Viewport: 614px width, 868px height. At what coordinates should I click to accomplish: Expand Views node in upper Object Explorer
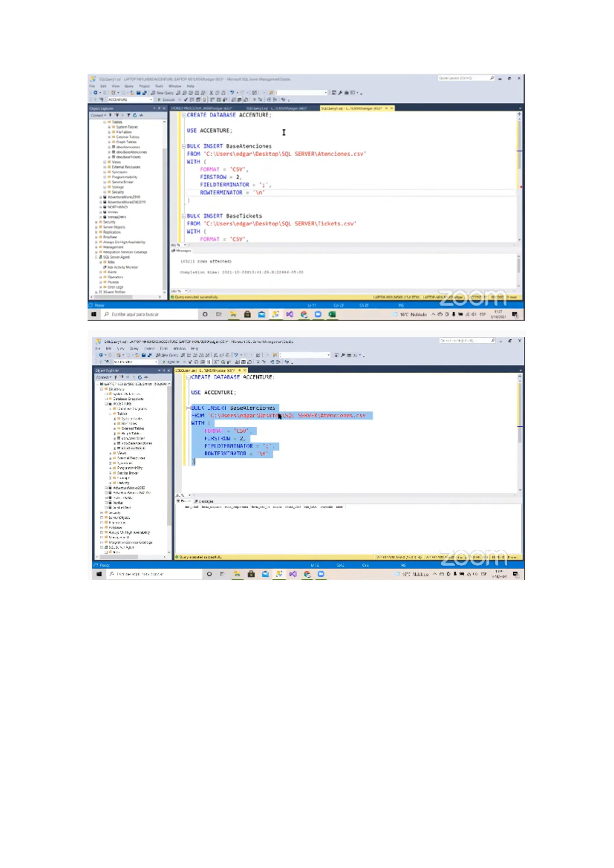point(105,162)
